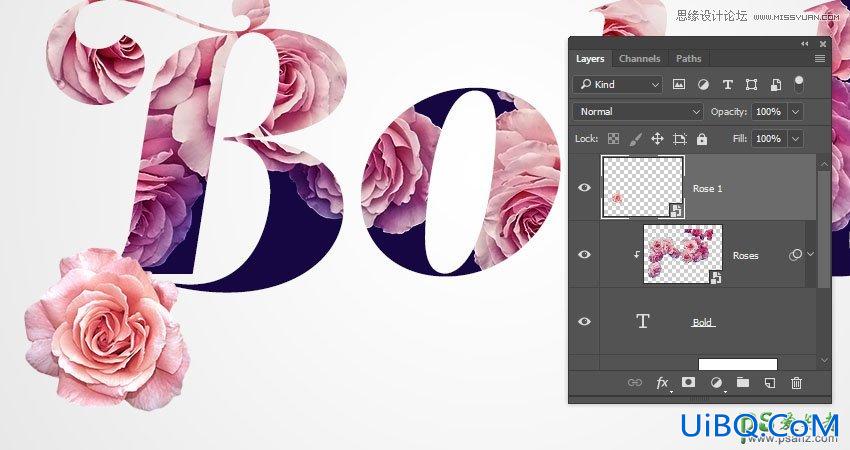
Task: Delete layer with trash icon
Action: [796, 383]
